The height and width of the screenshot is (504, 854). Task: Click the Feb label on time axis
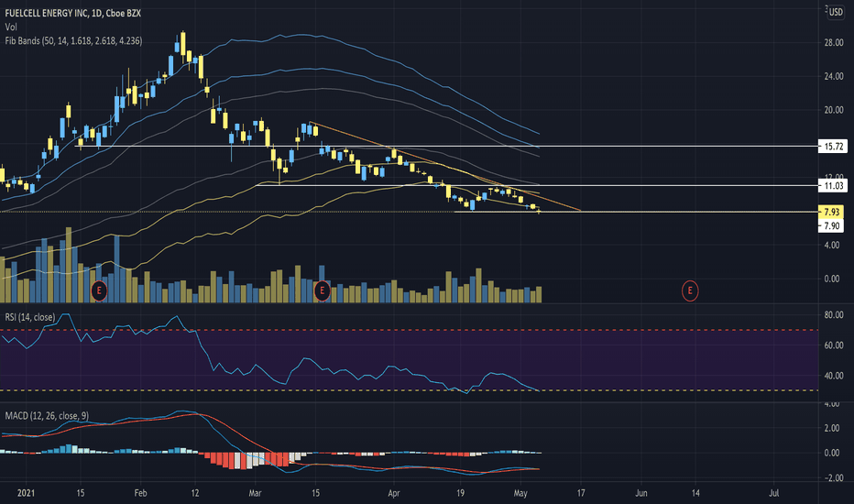click(140, 493)
